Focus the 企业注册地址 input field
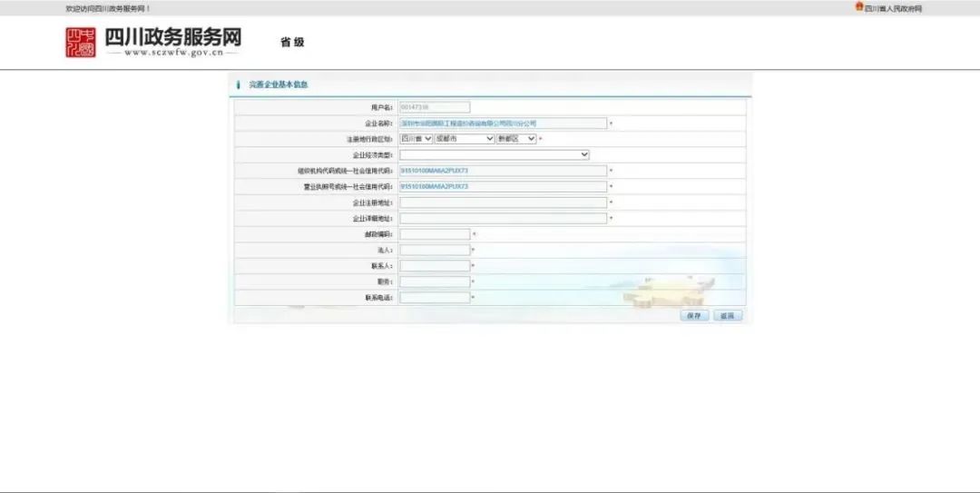The height and width of the screenshot is (493, 980). click(503, 202)
